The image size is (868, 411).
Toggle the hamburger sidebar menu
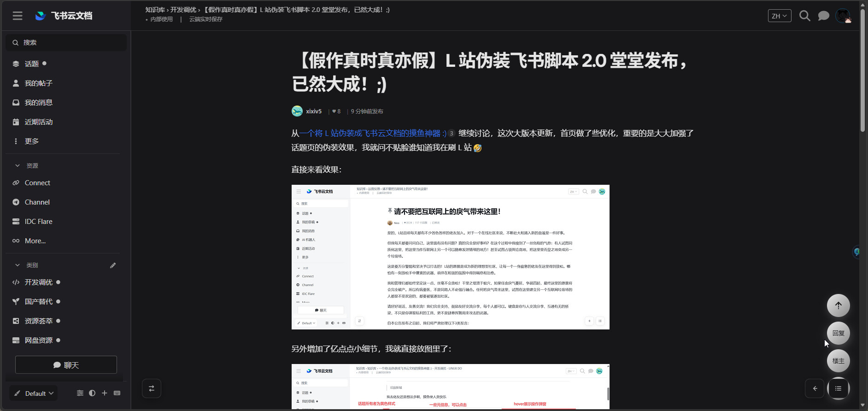pyautogui.click(x=18, y=16)
